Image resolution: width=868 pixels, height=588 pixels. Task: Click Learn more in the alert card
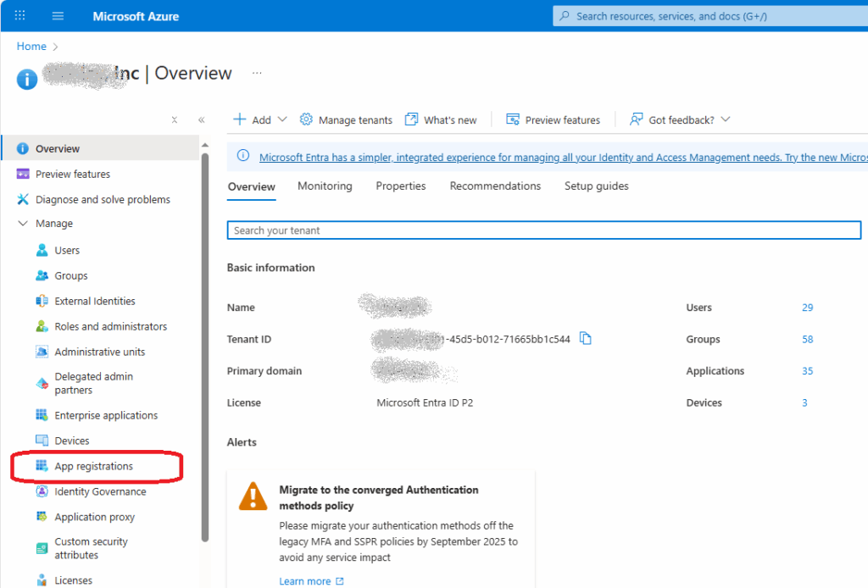pyautogui.click(x=311, y=581)
